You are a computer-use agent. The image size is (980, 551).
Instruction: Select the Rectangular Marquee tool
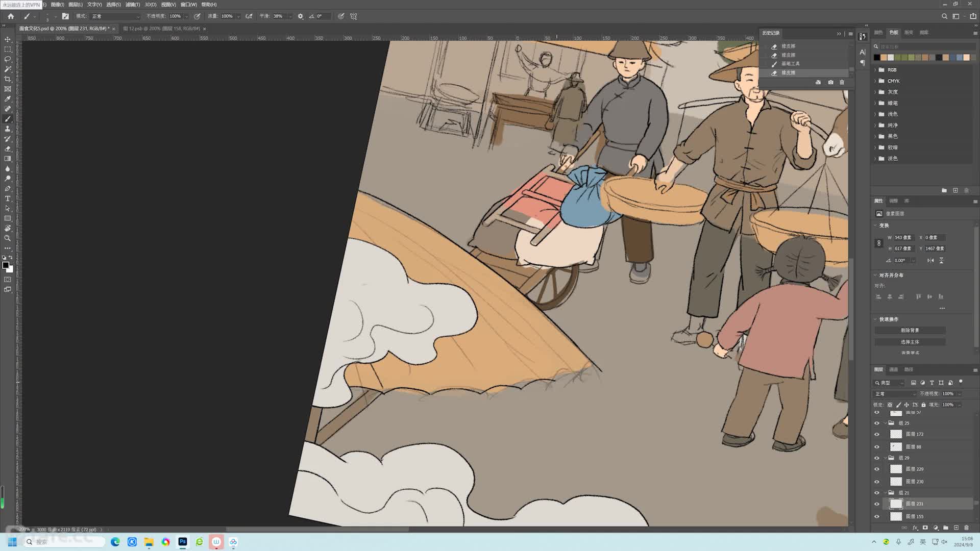pyautogui.click(x=8, y=49)
